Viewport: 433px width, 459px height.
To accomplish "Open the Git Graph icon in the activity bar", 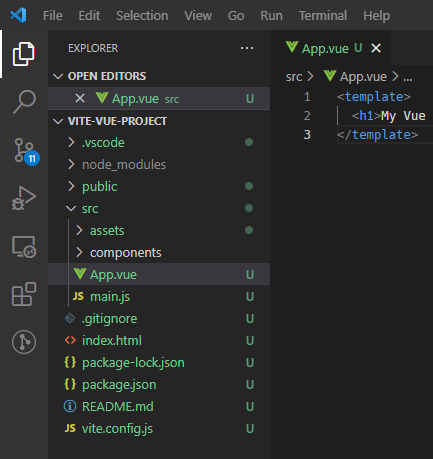I will pos(24,342).
